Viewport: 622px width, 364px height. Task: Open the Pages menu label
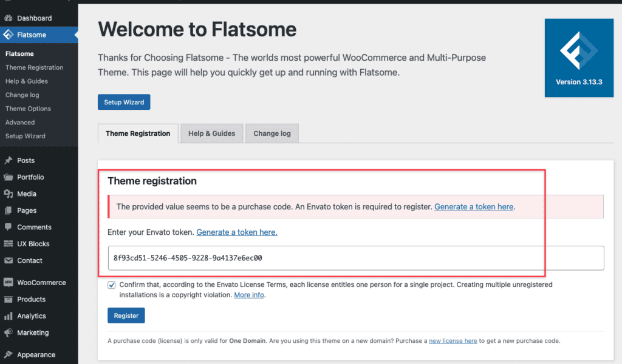click(x=27, y=211)
